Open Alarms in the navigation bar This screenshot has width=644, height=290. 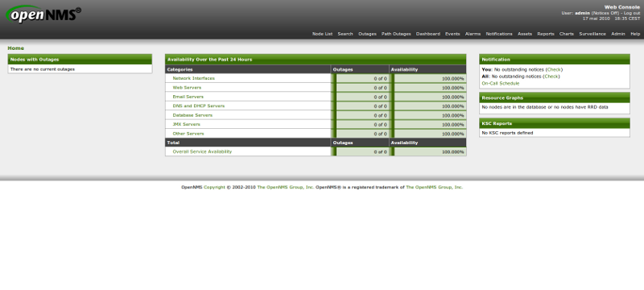473,34
